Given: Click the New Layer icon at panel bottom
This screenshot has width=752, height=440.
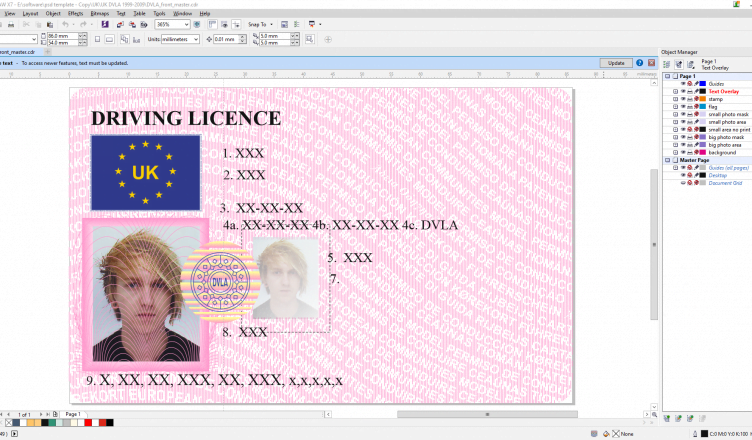Looking at the screenshot, I should [x=667, y=417].
